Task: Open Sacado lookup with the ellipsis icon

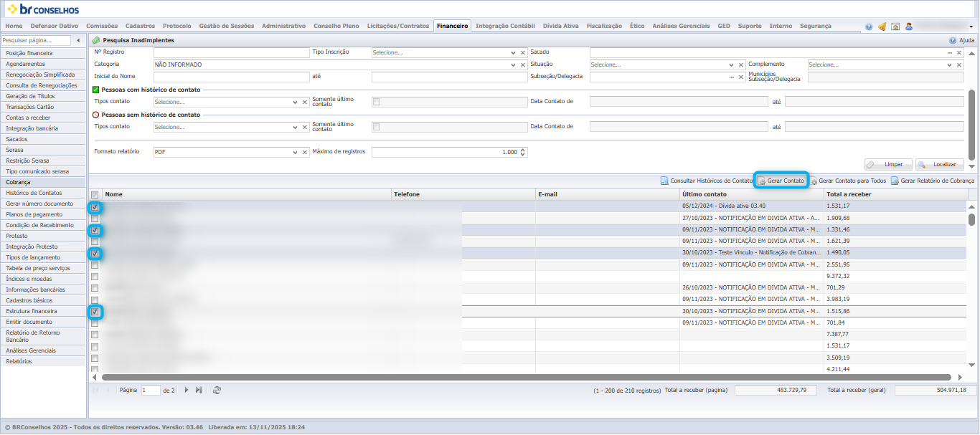Action: tap(950, 53)
